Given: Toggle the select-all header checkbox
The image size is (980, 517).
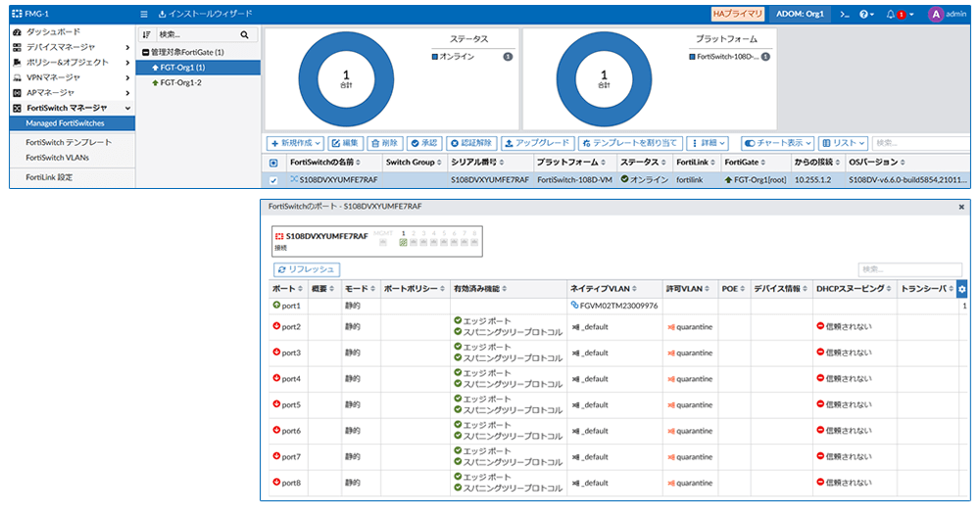Looking at the screenshot, I should pyautogui.click(x=273, y=163).
